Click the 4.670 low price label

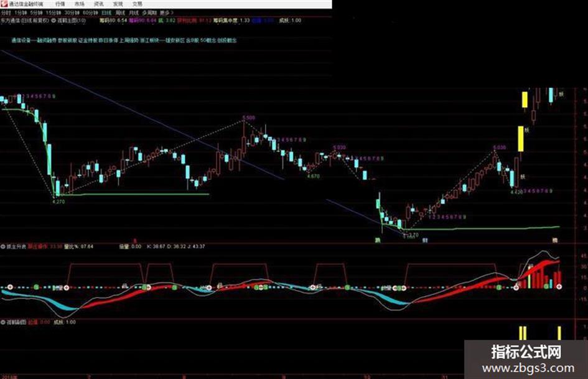coord(313,176)
